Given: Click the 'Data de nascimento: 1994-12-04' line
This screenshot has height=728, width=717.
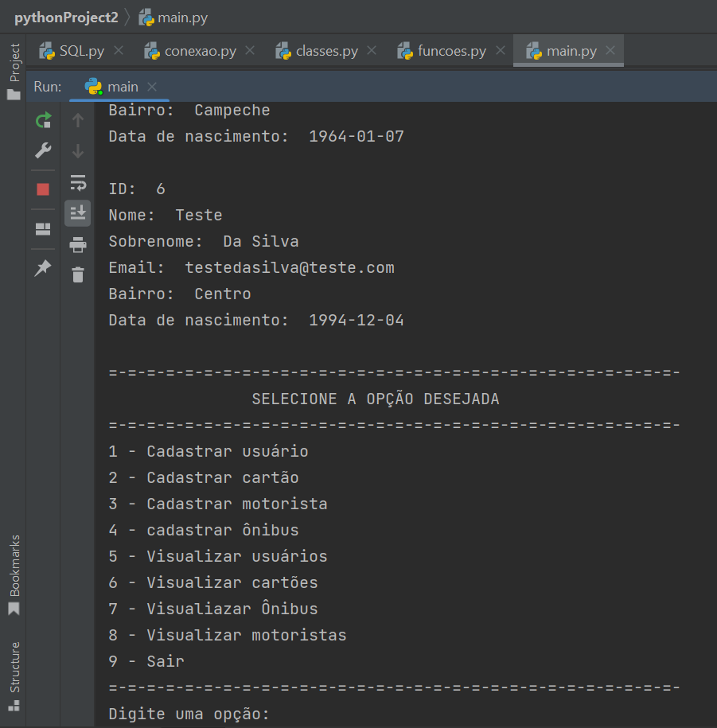Looking at the screenshot, I should tap(256, 321).
